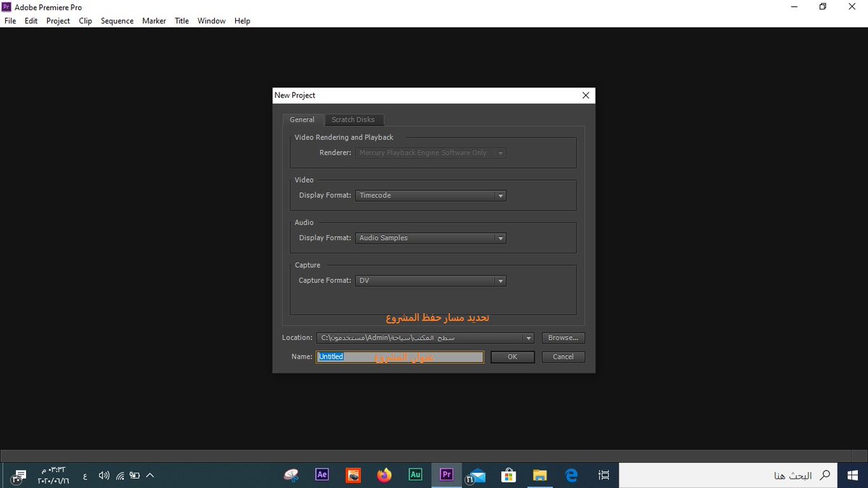Launch Firefox from the taskbar
The height and width of the screenshot is (488, 868).
point(384,475)
